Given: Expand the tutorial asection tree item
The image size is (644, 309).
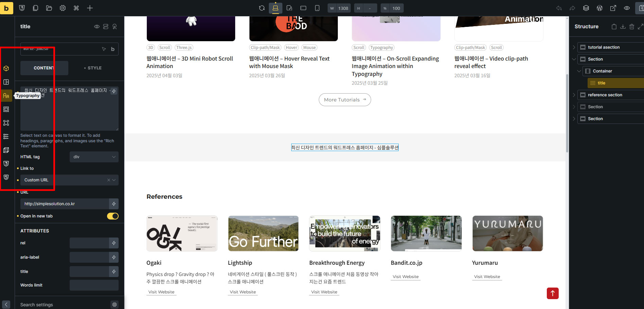Looking at the screenshot, I should [574, 47].
